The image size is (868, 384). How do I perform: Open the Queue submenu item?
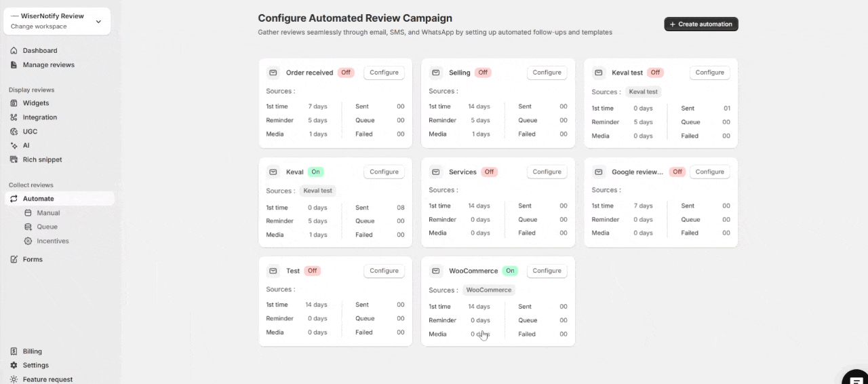point(47,227)
